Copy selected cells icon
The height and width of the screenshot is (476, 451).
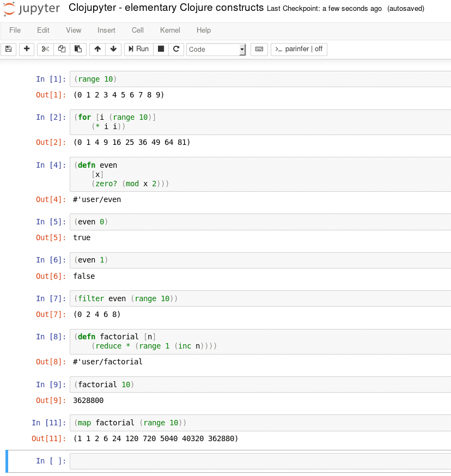tap(62, 49)
